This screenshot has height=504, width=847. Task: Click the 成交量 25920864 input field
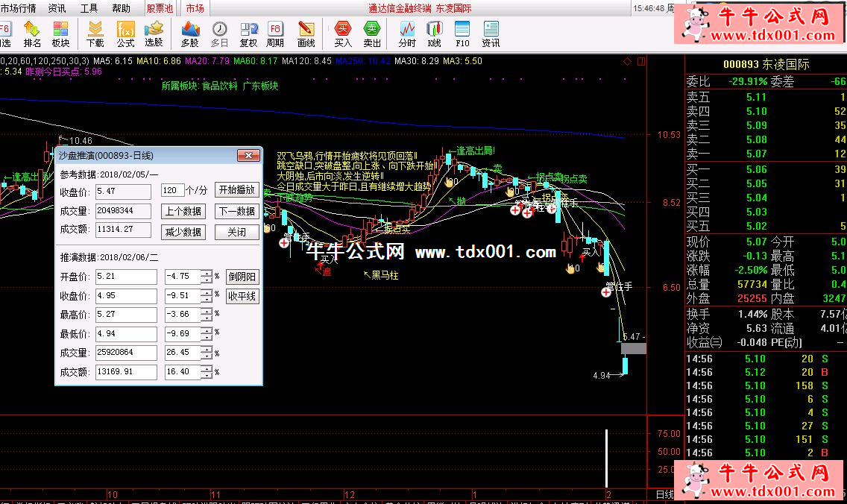[127, 352]
